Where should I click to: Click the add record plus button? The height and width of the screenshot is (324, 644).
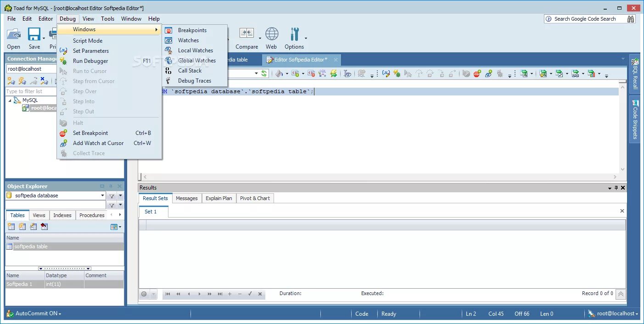pyautogui.click(x=230, y=294)
